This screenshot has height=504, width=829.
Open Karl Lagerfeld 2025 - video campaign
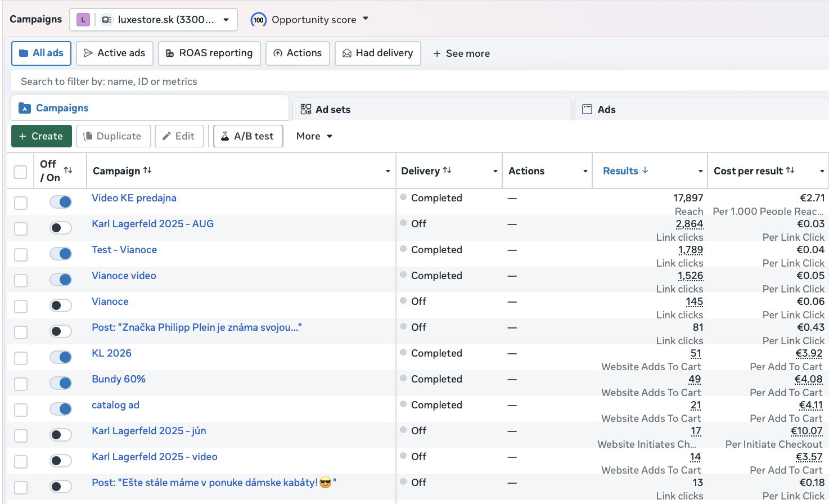point(155,457)
